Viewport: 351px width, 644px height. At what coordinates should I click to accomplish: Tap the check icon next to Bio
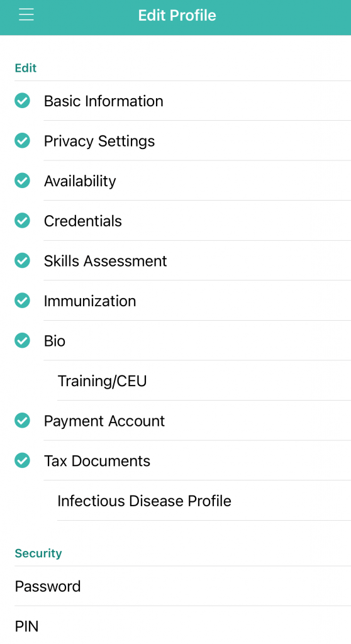point(22,340)
